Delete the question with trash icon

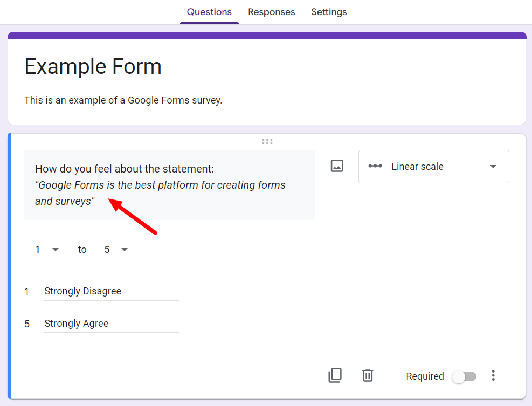368,375
